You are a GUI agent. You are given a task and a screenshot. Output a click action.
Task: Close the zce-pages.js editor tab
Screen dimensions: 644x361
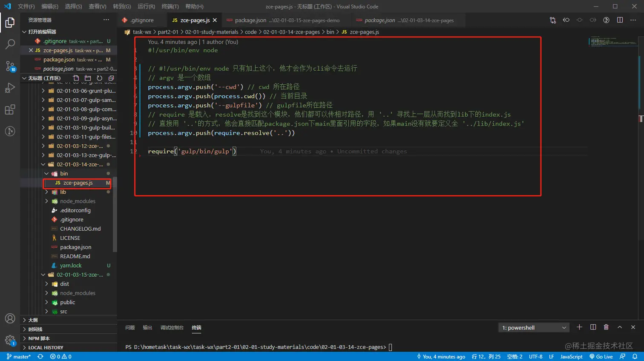[x=215, y=20]
